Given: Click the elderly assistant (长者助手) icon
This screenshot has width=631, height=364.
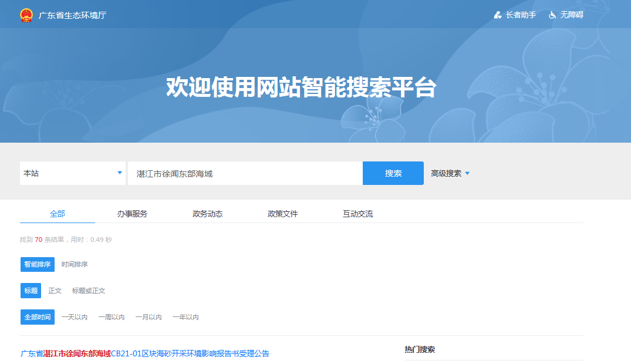Looking at the screenshot, I should (x=498, y=15).
